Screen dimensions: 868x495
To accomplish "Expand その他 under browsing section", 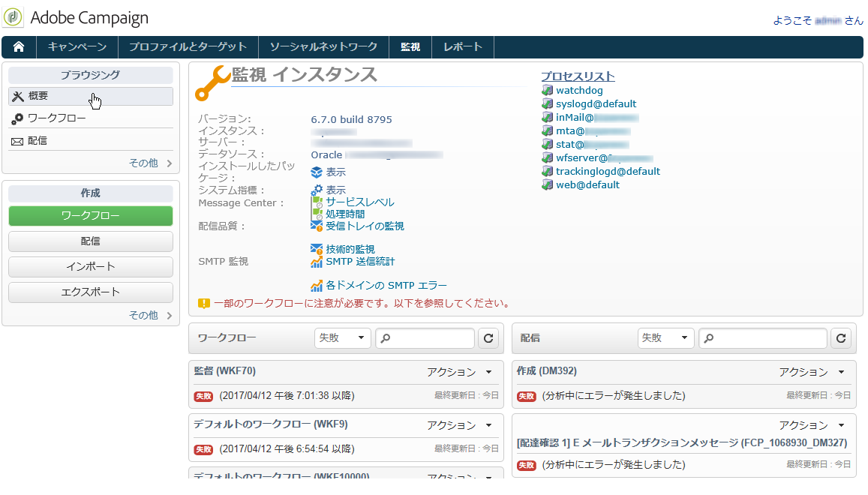I will click(x=150, y=163).
